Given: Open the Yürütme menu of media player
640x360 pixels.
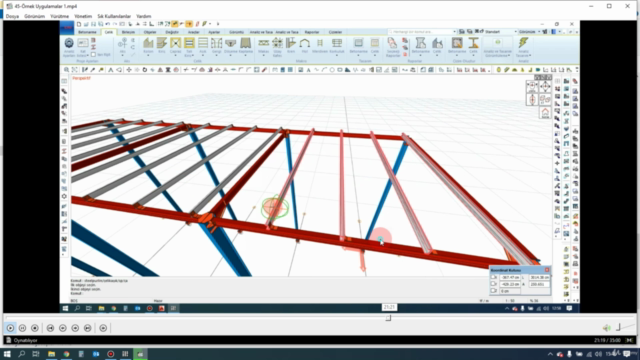Looking at the screenshot, I should point(60,16).
